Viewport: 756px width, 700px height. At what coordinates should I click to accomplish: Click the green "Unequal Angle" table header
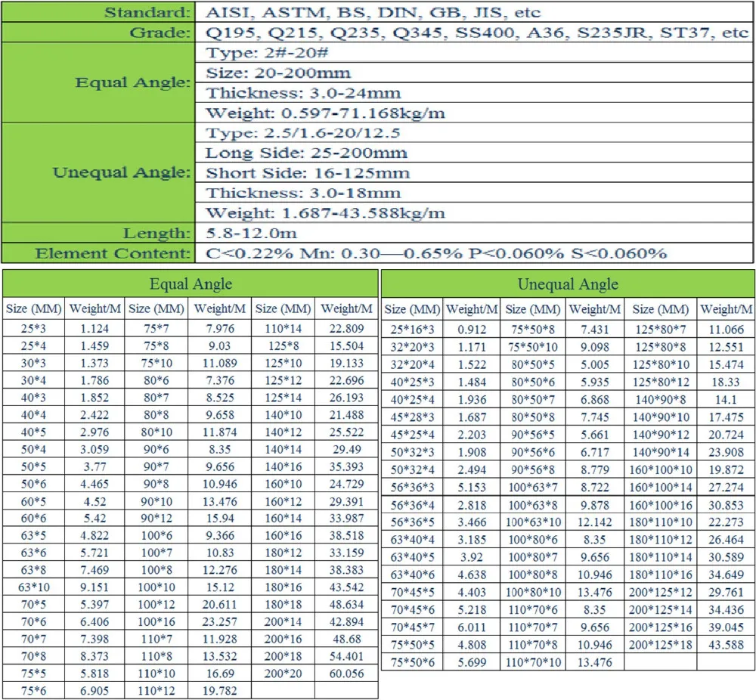(x=568, y=284)
